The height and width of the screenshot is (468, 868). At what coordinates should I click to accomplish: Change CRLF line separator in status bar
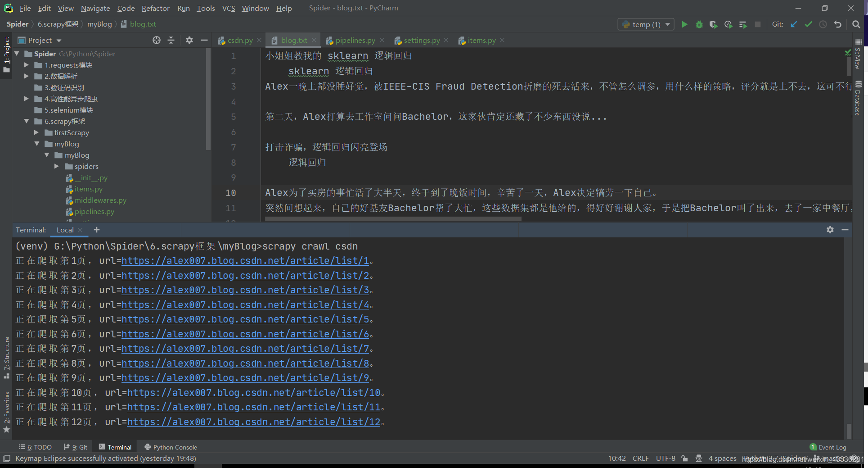point(640,459)
